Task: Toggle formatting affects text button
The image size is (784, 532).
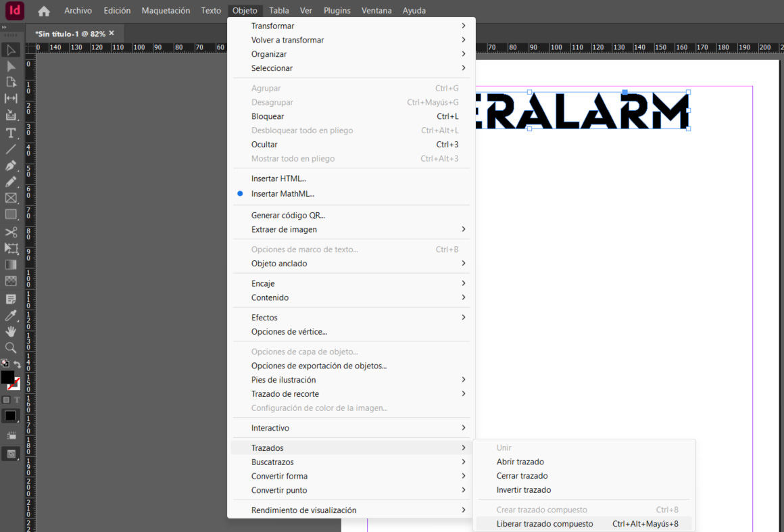Action: point(18,400)
